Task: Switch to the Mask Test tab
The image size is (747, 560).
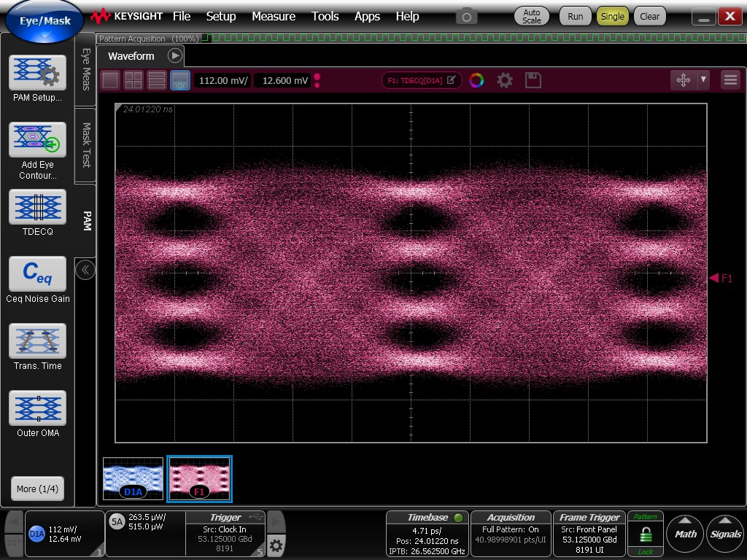Action: click(x=86, y=144)
